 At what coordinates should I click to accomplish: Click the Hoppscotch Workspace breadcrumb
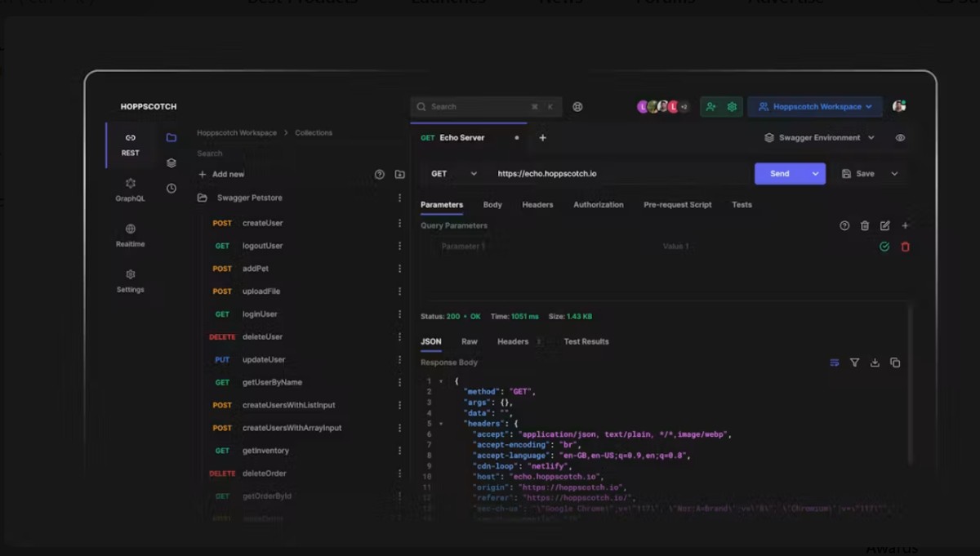tap(237, 132)
